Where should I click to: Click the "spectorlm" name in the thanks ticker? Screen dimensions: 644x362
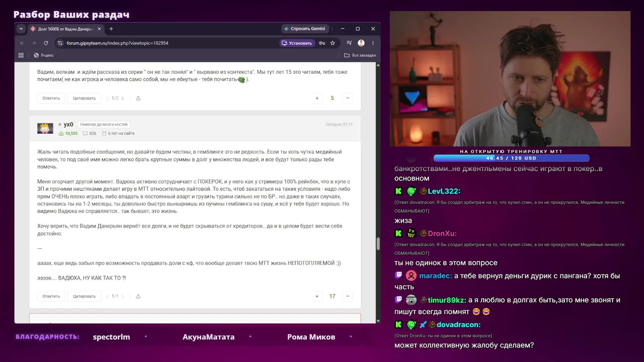111,337
